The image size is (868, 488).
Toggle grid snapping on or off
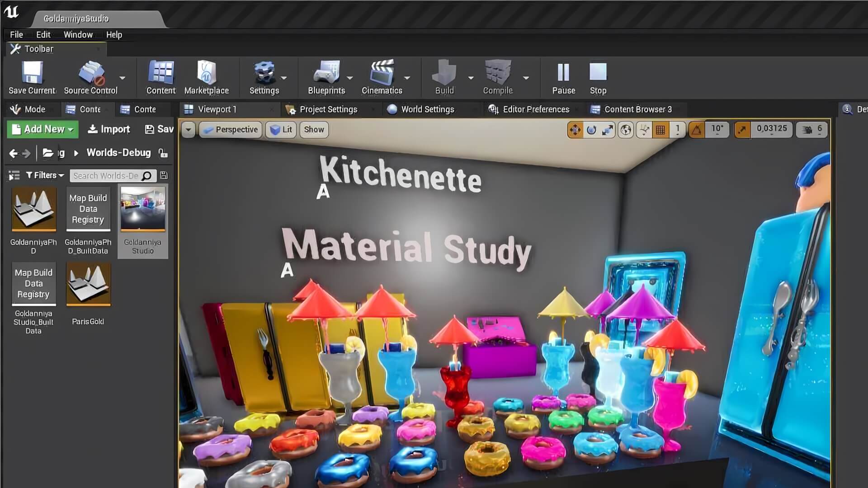click(x=660, y=130)
